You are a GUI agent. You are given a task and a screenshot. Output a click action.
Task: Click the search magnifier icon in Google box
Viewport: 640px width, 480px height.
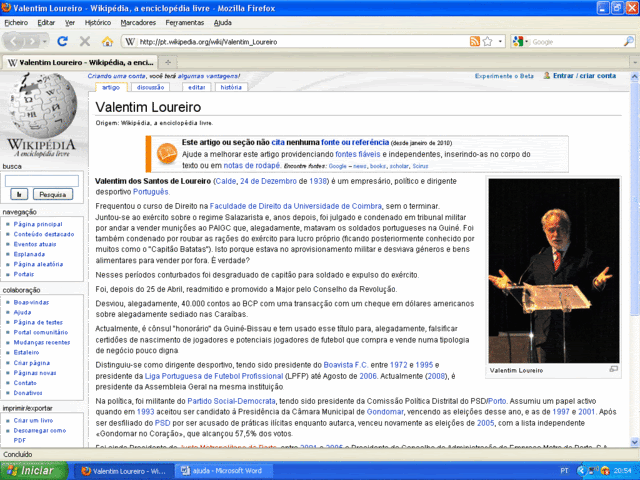pos(629,41)
